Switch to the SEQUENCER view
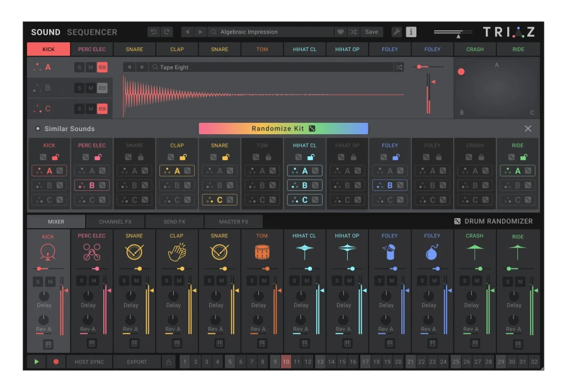This screenshot has height=392, width=567. [x=92, y=32]
